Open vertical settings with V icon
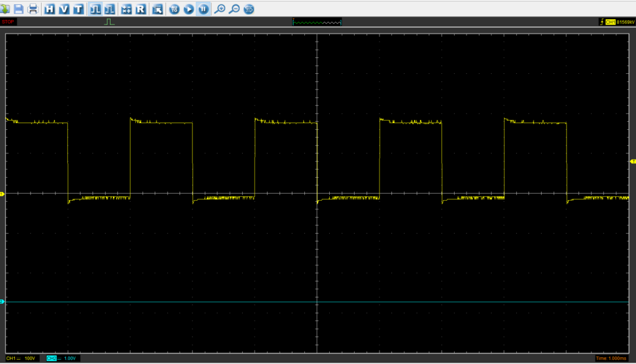This screenshot has height=364, width=636. 63,9
